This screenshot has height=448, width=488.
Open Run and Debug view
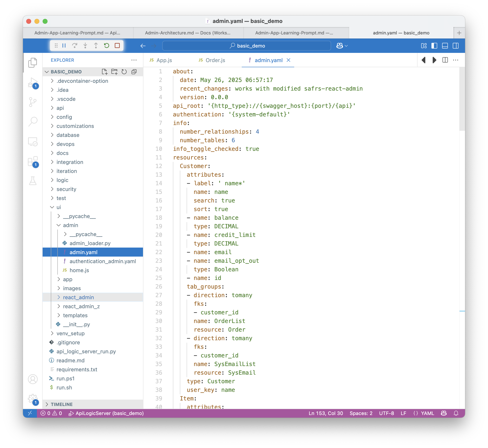tap(33, 83)
